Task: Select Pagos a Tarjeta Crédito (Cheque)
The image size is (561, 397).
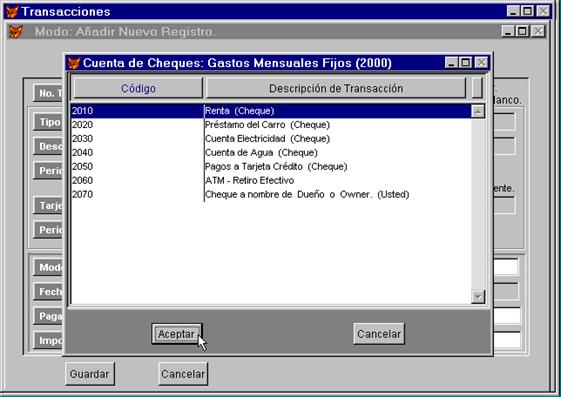Action: coord(271,167)
